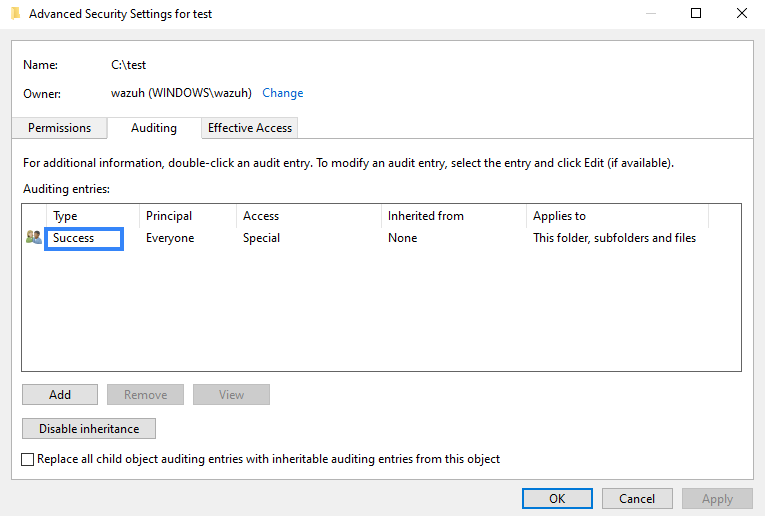Maximize the Advanced Security Settings window
Screen dimensions: 765x516
click(696, 14)
